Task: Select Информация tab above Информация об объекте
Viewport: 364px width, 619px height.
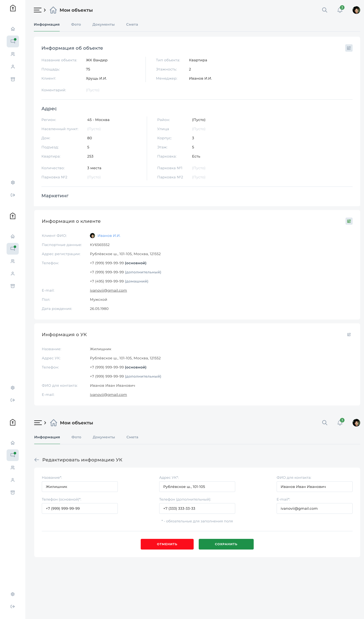Action: (x=47, y=25)
